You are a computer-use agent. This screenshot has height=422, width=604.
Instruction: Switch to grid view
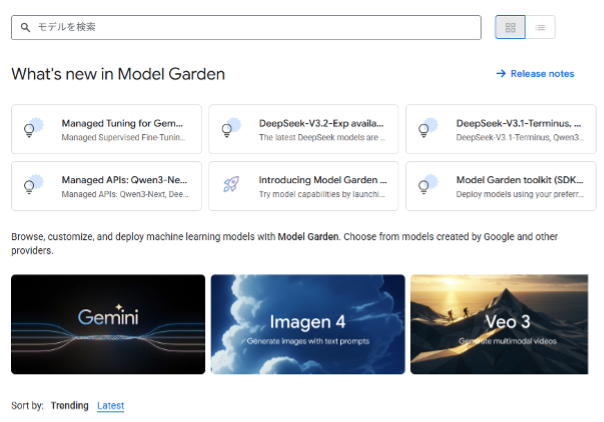point(510,27)
